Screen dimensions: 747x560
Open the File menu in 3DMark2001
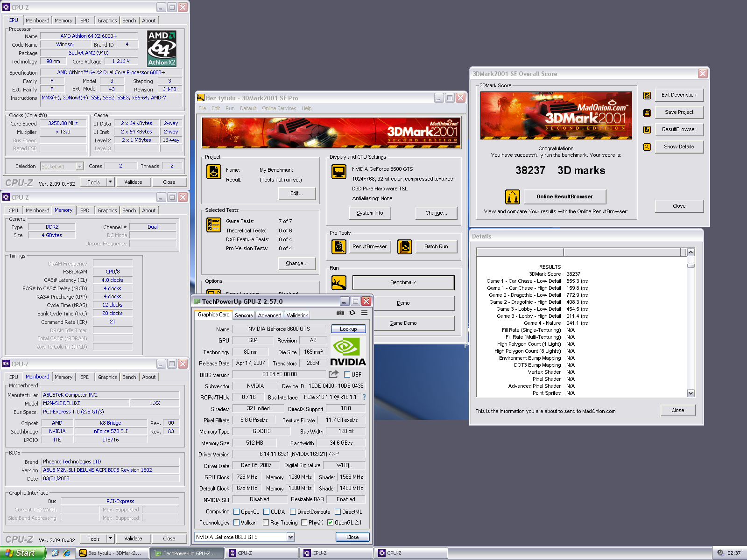[202, 108]
